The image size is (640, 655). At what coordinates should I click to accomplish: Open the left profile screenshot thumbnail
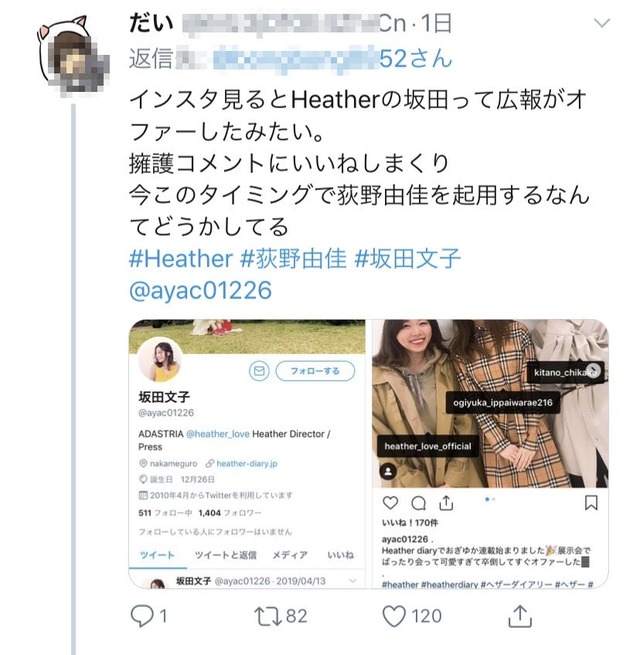tap(247, 454)
